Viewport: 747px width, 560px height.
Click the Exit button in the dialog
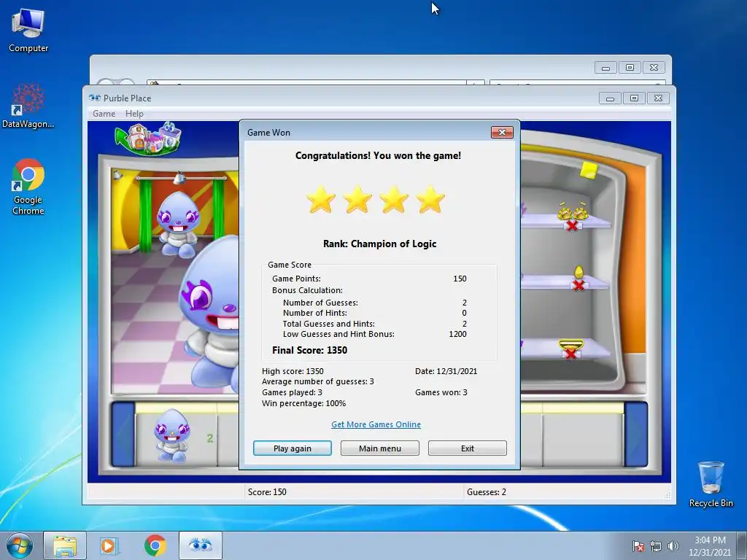point(468,448)
